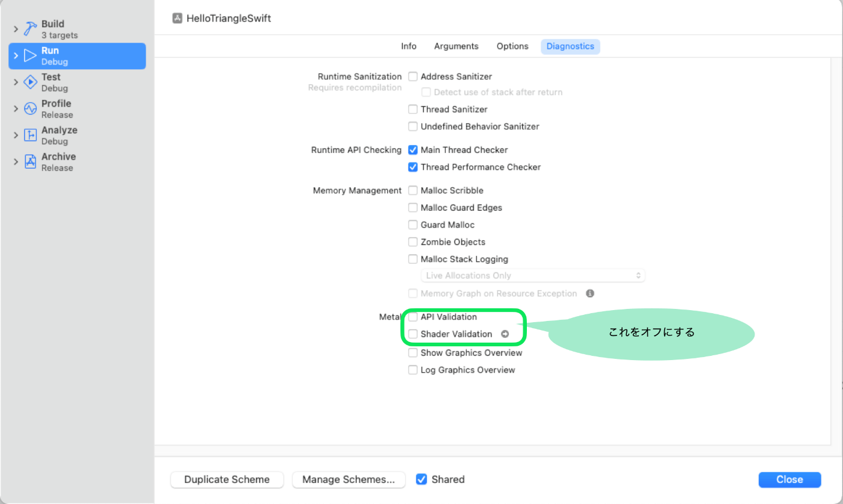Switch to the Arguments tab
Viewport: 843px width, 504px height.
coord(456,46)
